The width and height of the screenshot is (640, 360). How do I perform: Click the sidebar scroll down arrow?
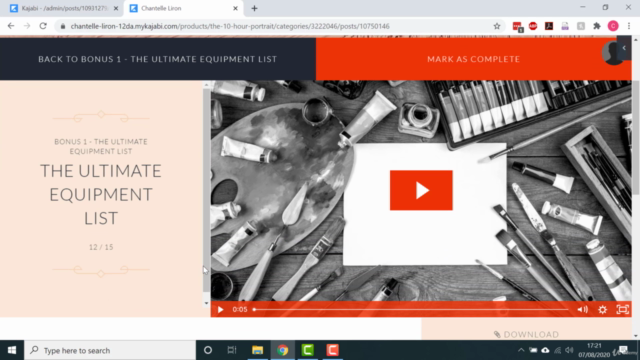(x=206, y=303)
